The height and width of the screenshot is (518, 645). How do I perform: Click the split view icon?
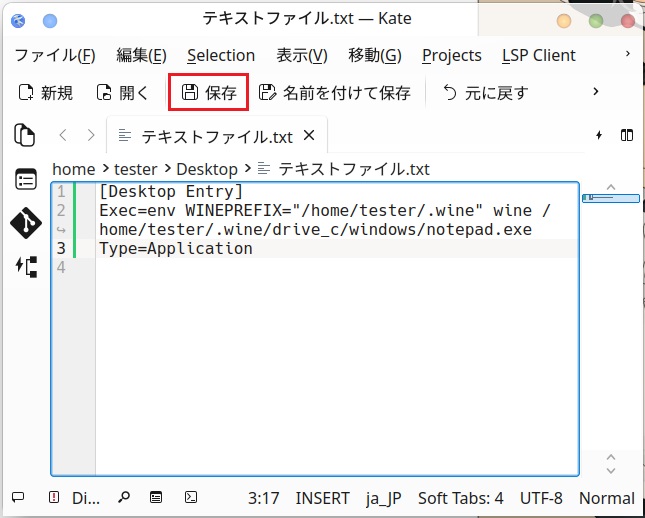627,135
